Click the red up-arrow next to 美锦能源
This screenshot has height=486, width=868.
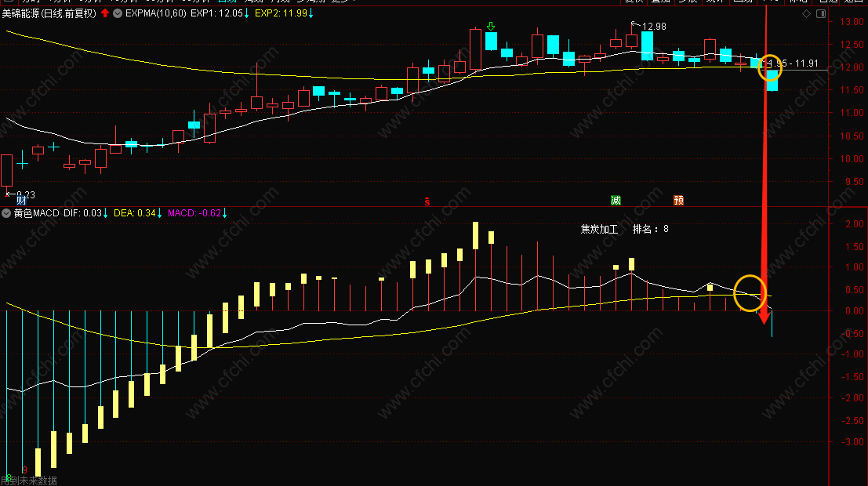[105, 13]
